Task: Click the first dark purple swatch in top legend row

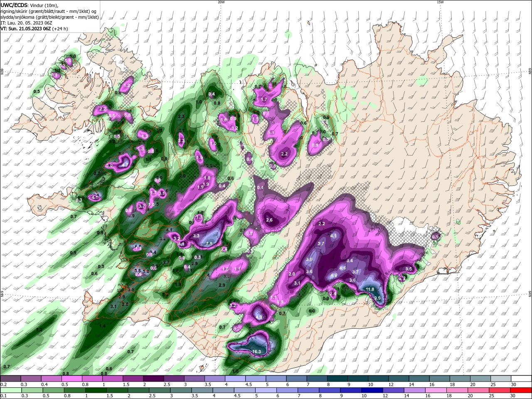Action: coord(11,379)
